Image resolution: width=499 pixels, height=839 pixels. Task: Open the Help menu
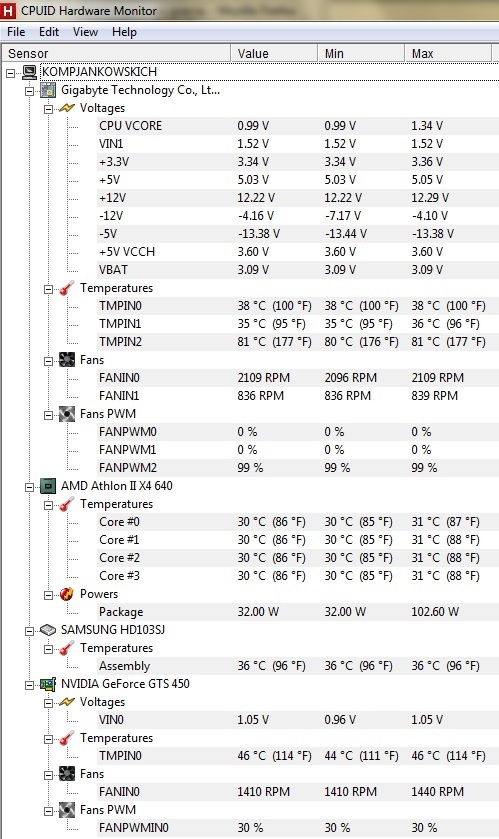125,32
